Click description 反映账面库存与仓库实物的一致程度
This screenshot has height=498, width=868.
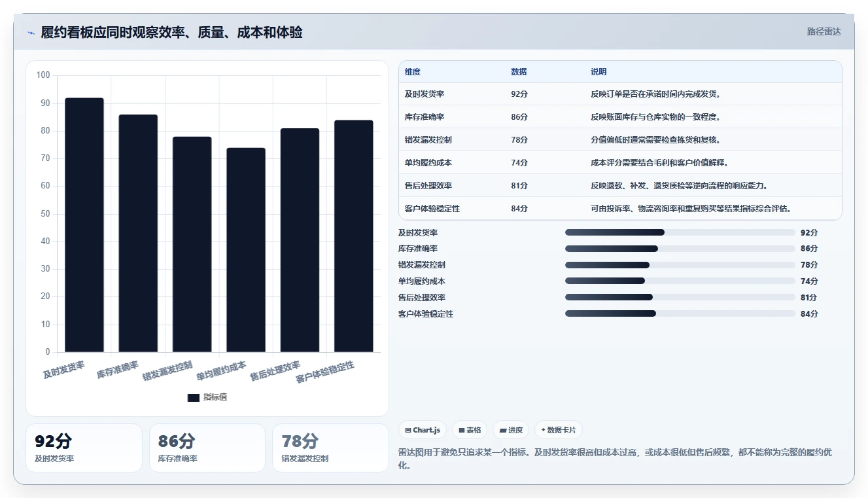[655, 117]
